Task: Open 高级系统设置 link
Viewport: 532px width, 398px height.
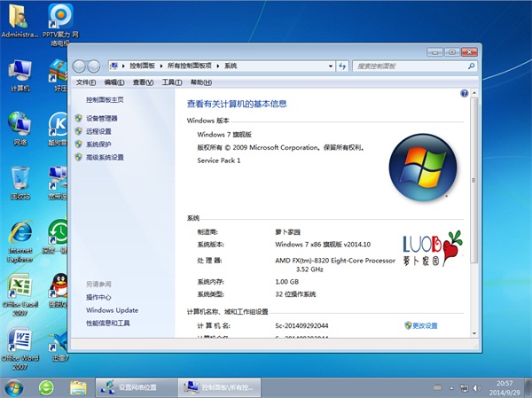Action: click(105, 158)
